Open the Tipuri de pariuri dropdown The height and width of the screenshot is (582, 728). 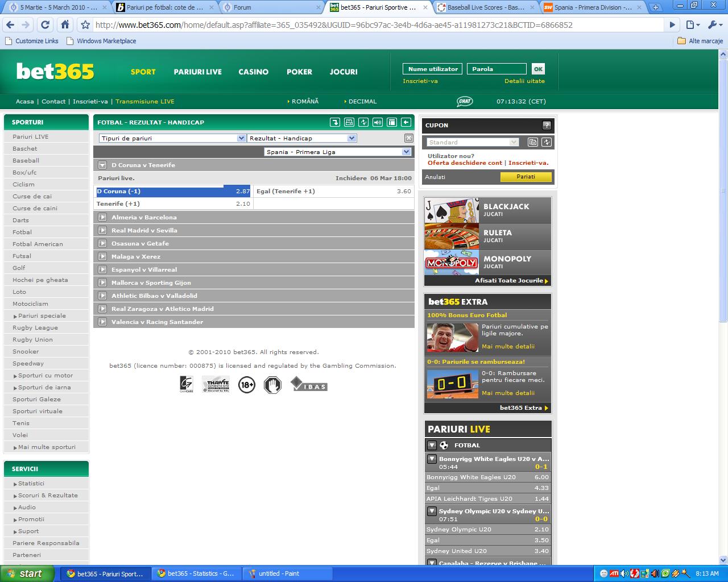click(x=172, y=138)
